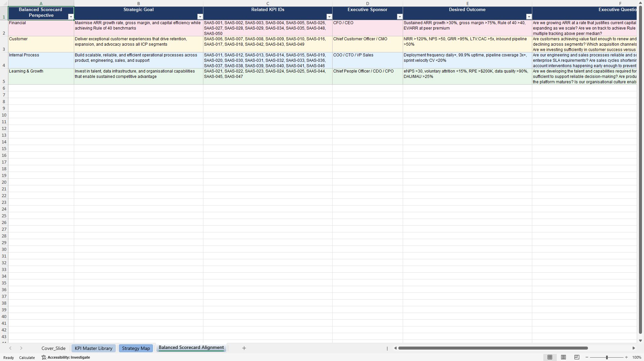
Task: Add a new sheet with plus icon
Action: 244,348
